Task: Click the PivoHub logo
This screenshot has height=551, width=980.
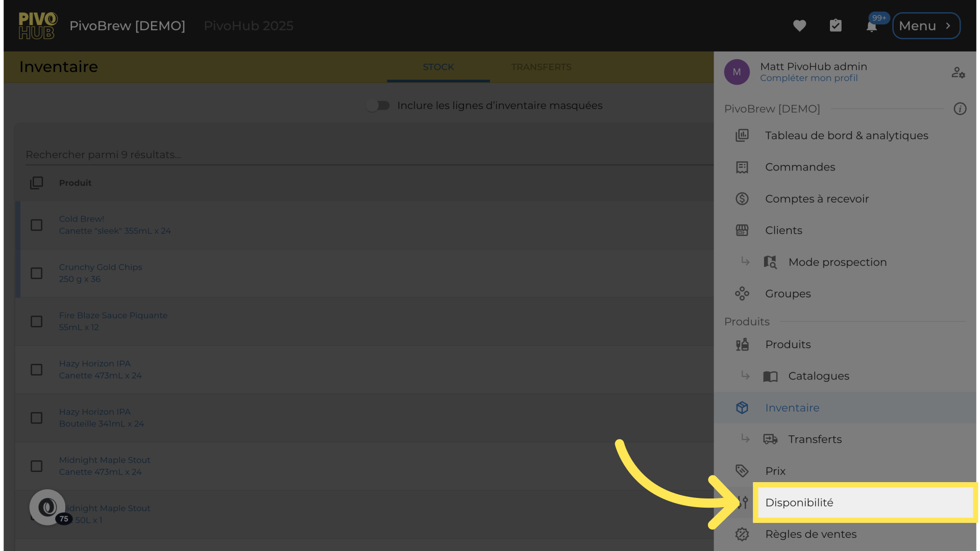Action: click(38, 26)
